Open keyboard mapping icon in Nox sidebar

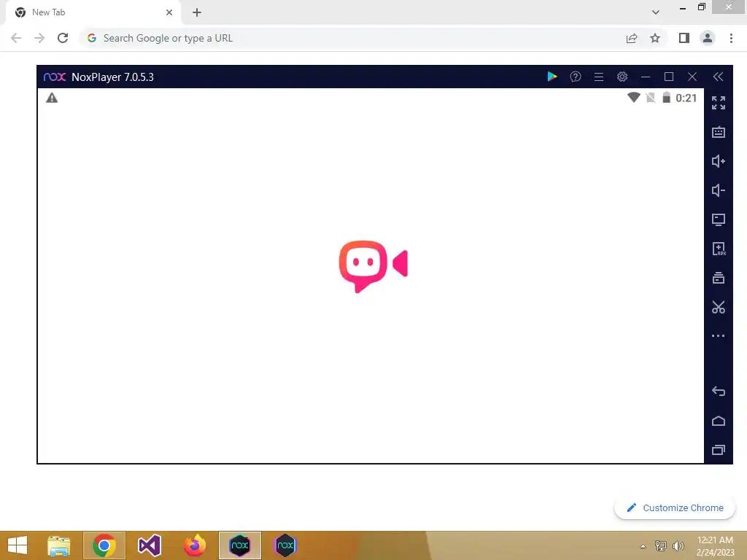[x=718, y=132]
